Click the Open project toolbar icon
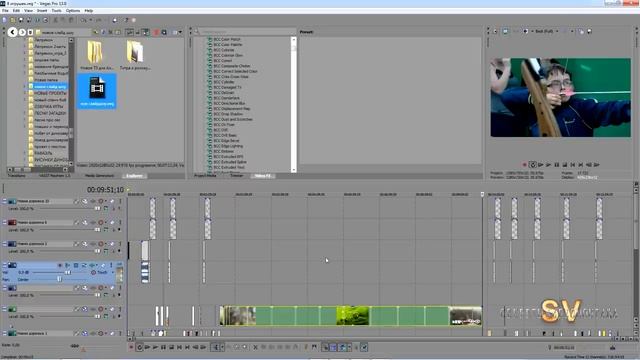The image size is (640, 360). pos(13,20)
